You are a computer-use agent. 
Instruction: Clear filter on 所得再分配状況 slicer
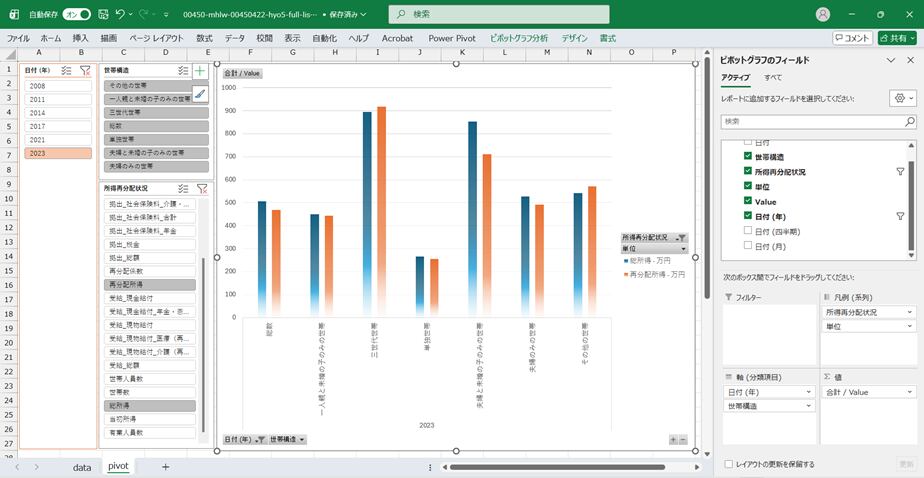[x=202, y=188]
